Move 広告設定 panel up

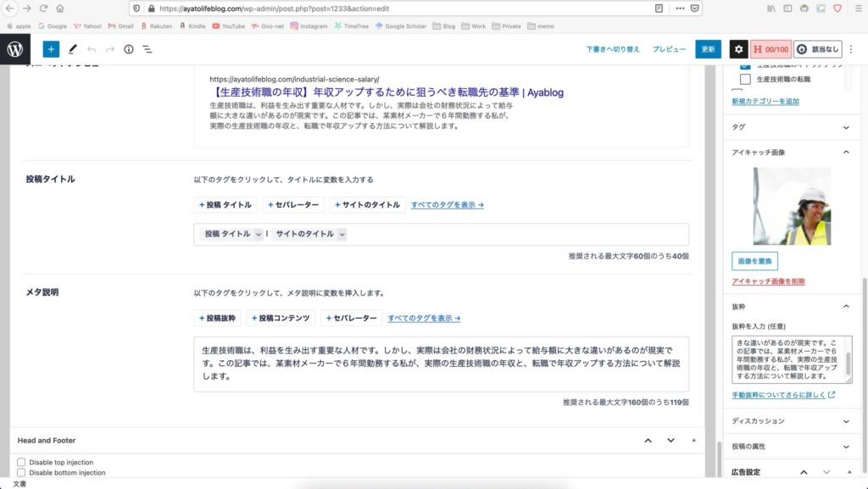[x=804, y=472]
